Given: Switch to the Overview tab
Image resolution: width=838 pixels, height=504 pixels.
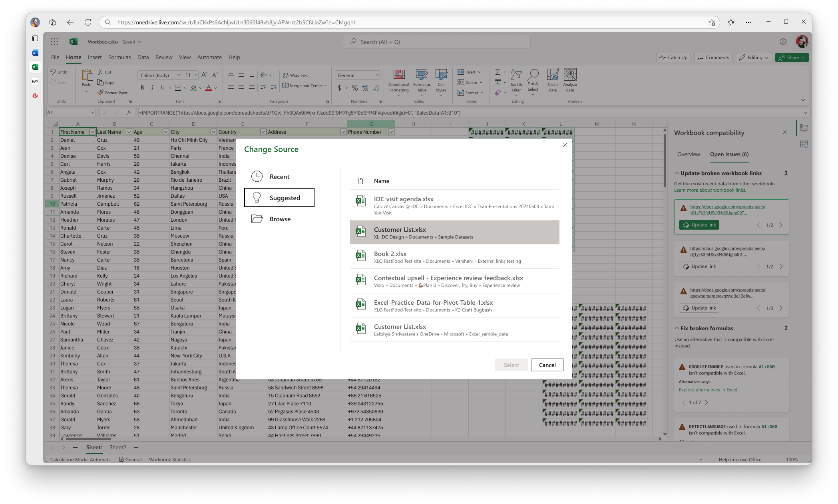Looking at the screenshot, I should pyautogui.click(x=689, y=154).
